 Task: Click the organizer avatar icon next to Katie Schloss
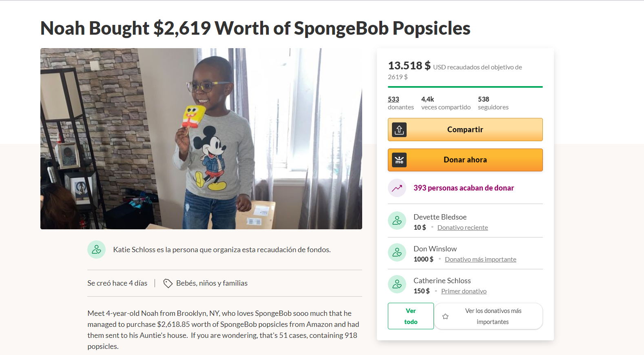tap(97, 249)
